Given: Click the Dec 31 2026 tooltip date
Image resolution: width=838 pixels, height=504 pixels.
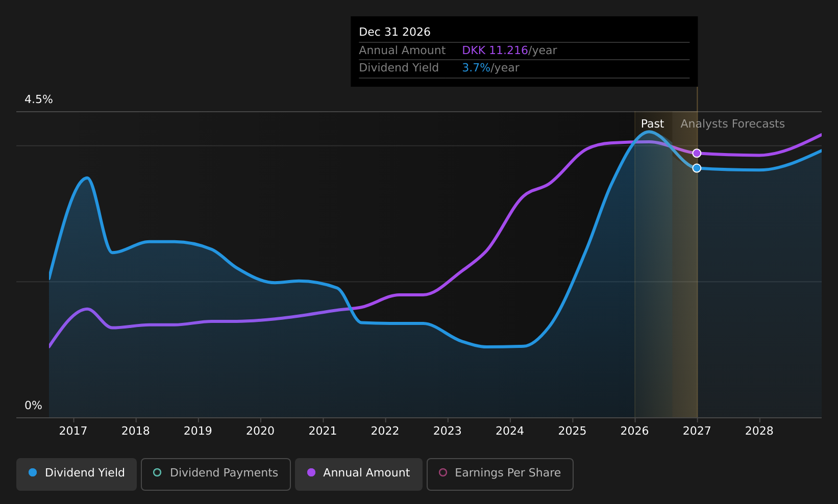Looking at the screenshot, I should (x=395, y=32).
